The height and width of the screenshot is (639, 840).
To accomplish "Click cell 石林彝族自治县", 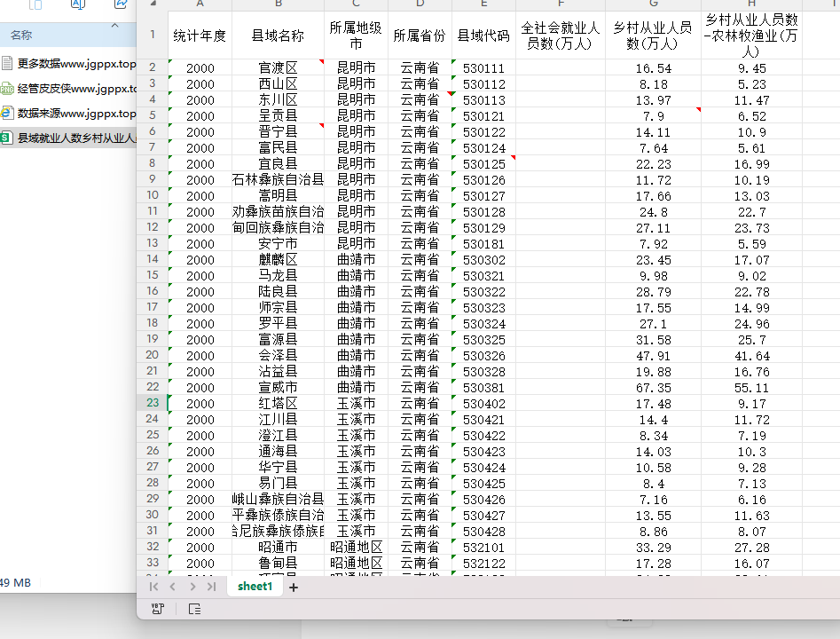I will [278, 179].
